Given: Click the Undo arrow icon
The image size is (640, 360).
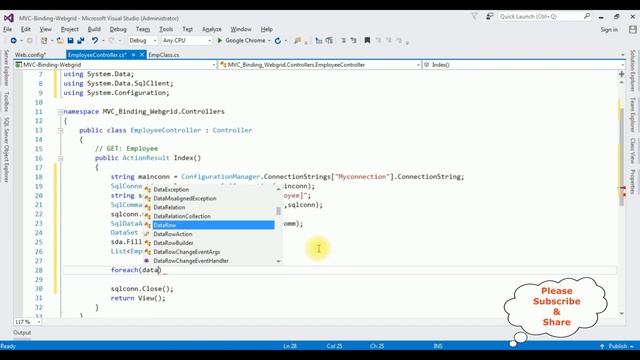Looking at the screenshot, I should tap(95, 40).
